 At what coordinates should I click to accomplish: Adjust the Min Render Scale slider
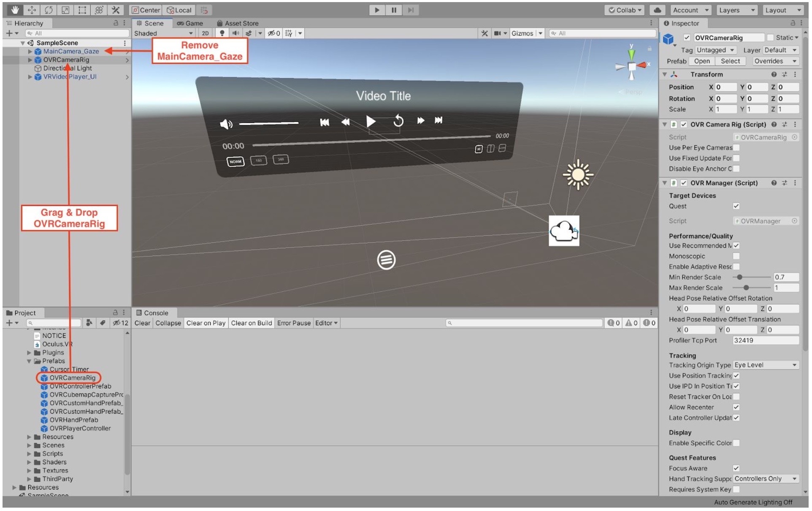click(740, 277)
